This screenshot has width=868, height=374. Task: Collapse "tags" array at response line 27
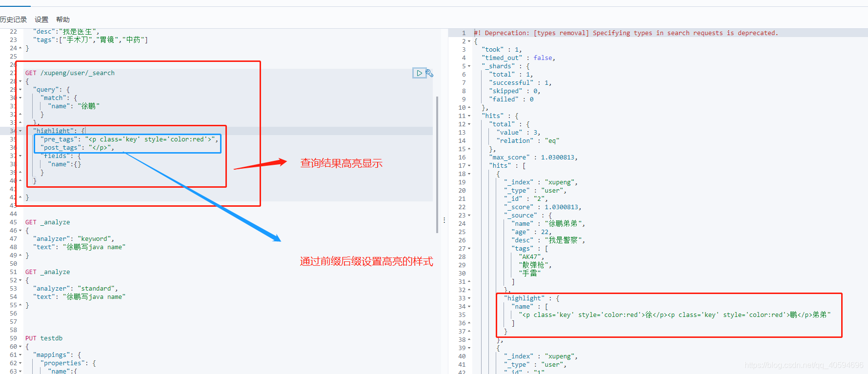click(x=469, y=249)
